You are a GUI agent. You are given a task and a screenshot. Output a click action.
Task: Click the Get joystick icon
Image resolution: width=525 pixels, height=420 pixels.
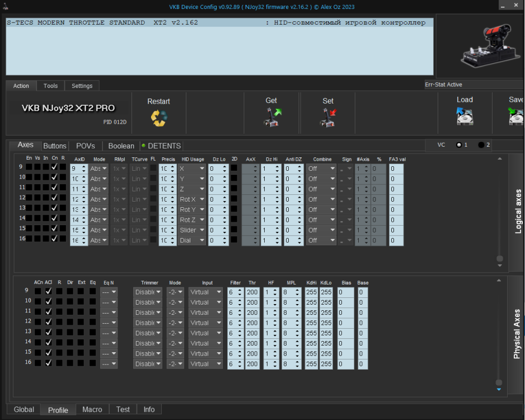point(273,118)
